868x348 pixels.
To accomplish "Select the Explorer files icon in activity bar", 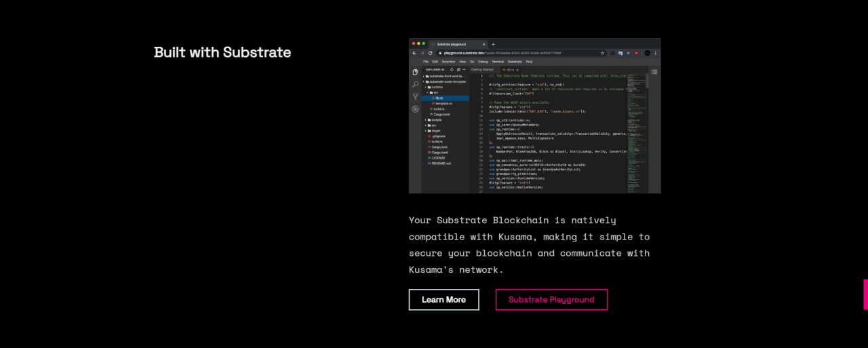I will coord(415,72).
